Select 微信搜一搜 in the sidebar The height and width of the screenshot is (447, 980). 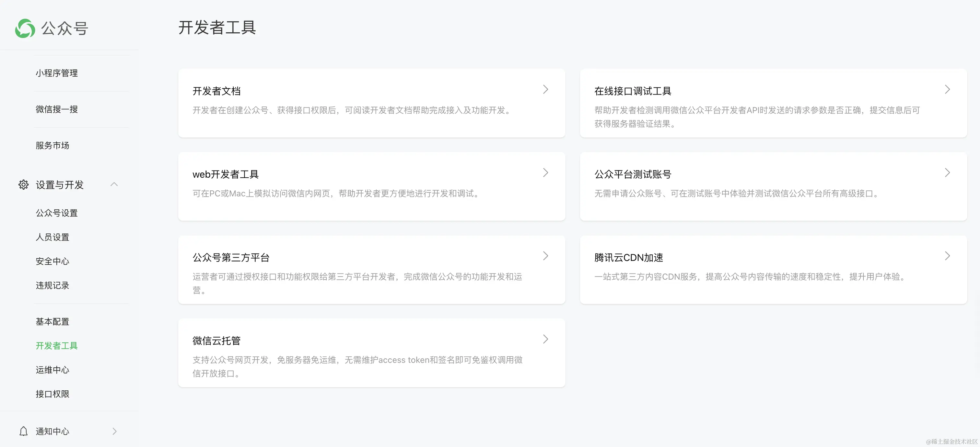56,109
